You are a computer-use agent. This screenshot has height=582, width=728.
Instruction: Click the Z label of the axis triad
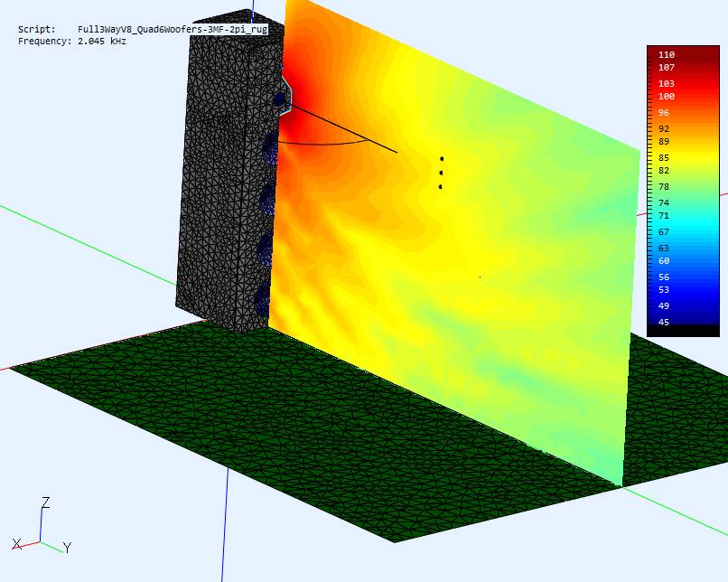click(45, 502)
